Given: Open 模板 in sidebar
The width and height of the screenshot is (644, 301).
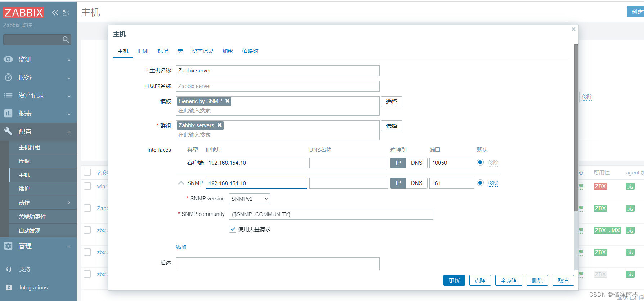Looking at the screenshot, I should 24,161.
